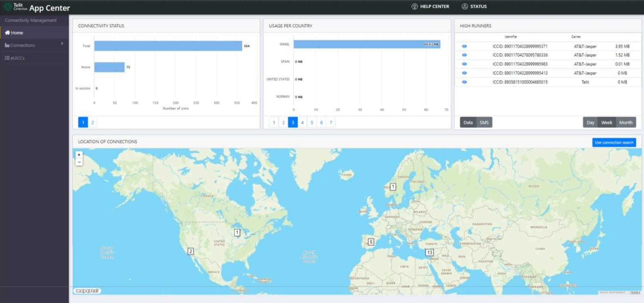Open the map Terms link

[x=635, y=292]
